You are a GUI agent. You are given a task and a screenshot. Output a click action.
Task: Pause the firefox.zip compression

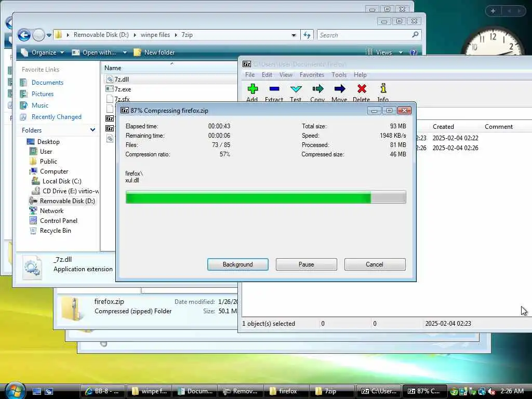point(307,264)
